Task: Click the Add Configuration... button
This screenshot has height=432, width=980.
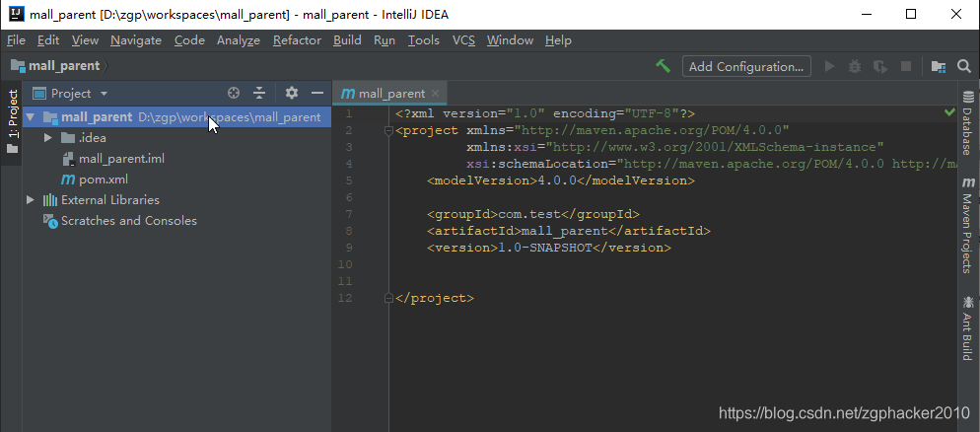Action: click(x=746, y=66)
